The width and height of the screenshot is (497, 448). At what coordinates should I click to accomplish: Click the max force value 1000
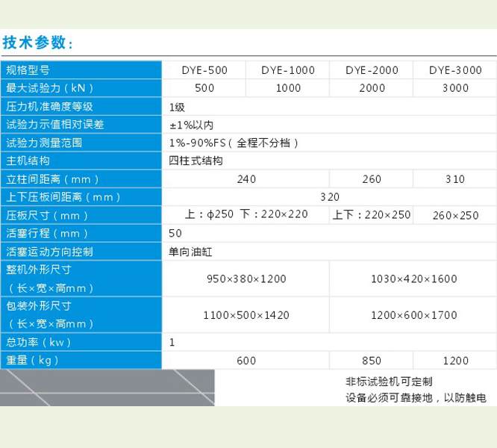[x=288, y=88]
